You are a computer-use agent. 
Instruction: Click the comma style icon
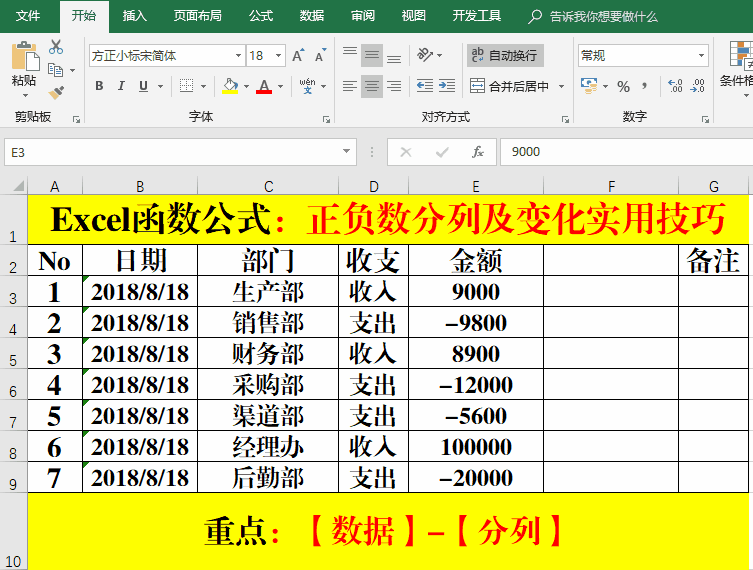(x=646, y=86)
